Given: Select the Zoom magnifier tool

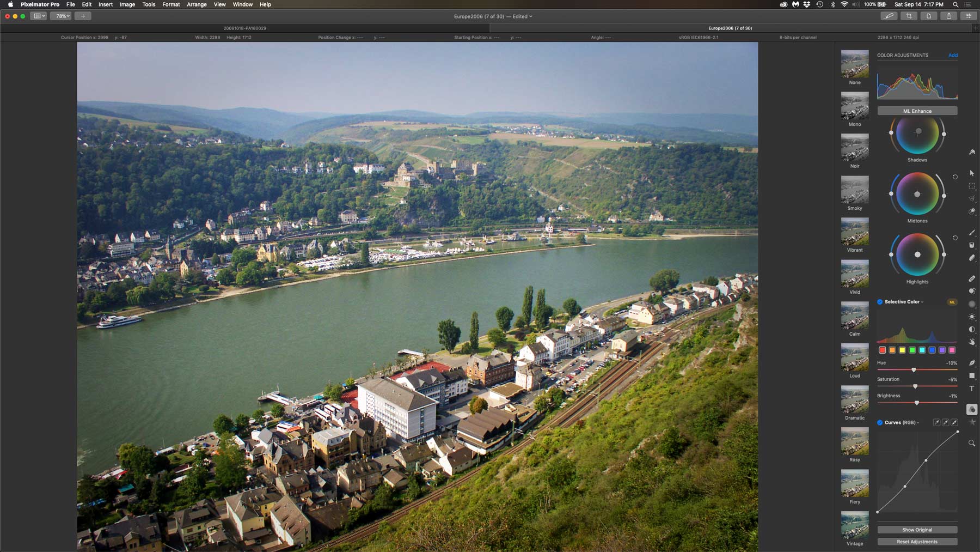Looking at the screenshot, I should (972, 443).
